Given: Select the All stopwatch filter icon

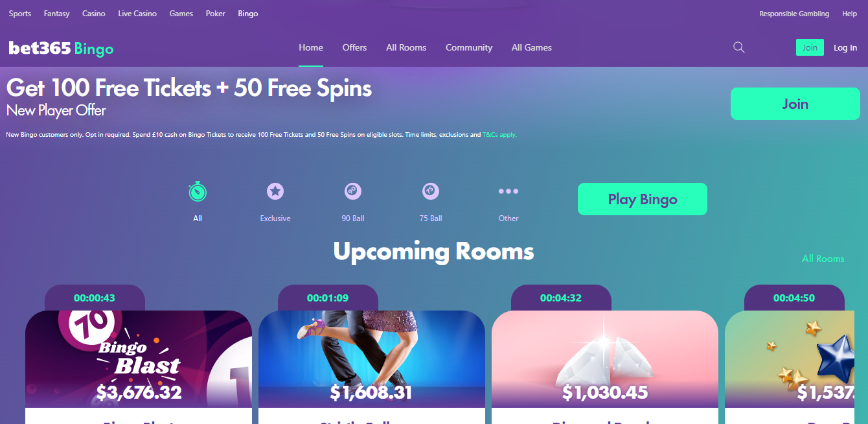Looking at the screenshot, I should point(198,191).
